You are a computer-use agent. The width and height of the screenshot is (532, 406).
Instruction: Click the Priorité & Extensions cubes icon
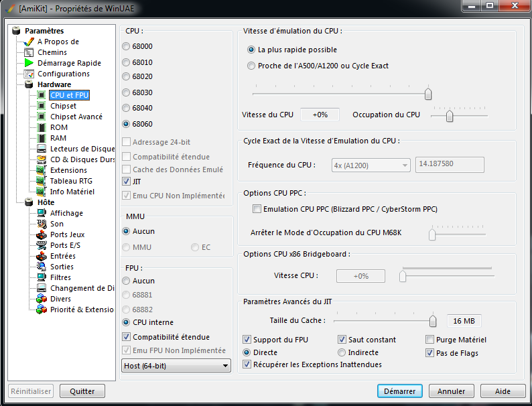42,310
